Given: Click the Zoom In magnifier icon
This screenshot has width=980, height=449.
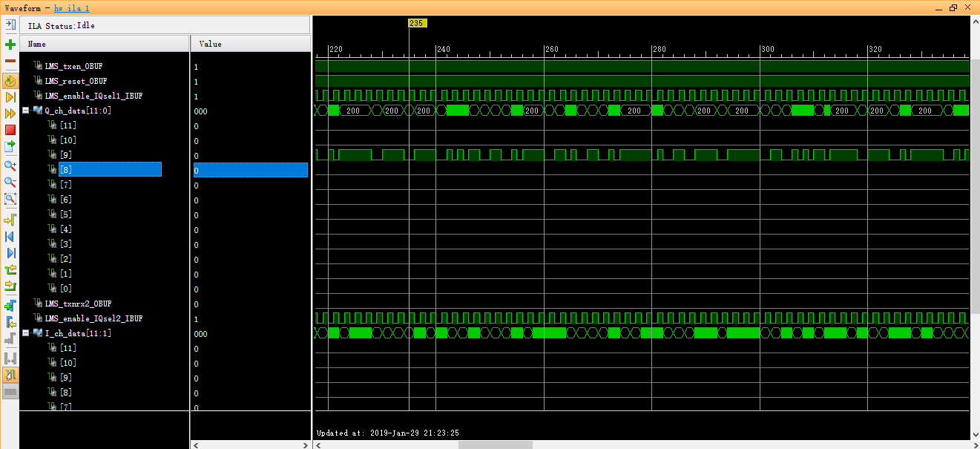Looking at the screenshot, I should 10,165.
